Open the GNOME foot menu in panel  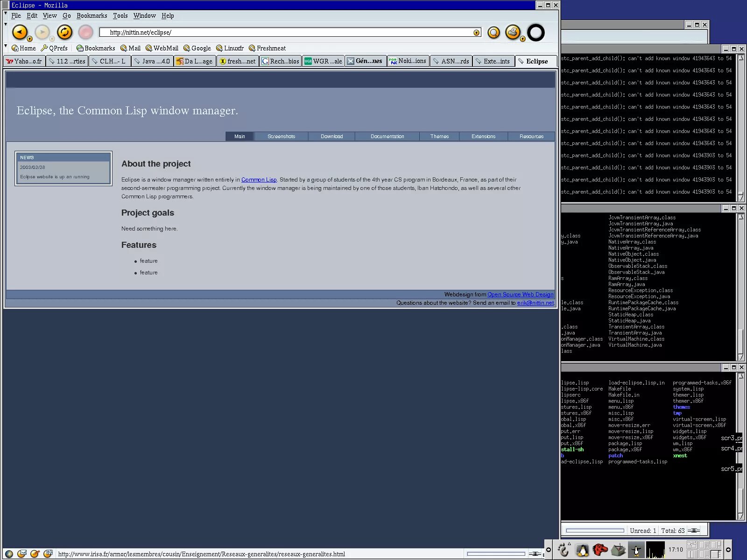[x=564, y=550]
